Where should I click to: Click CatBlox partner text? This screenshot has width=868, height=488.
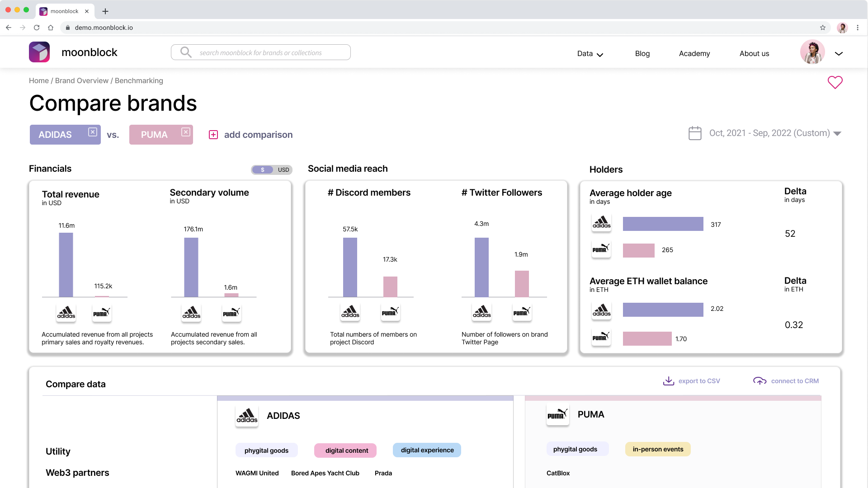point(558,473)
